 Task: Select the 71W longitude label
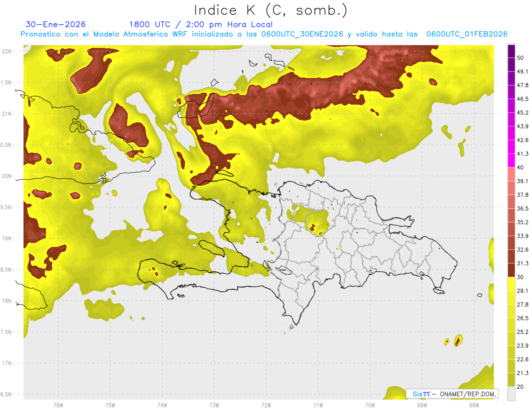click(x=318, y=405)
